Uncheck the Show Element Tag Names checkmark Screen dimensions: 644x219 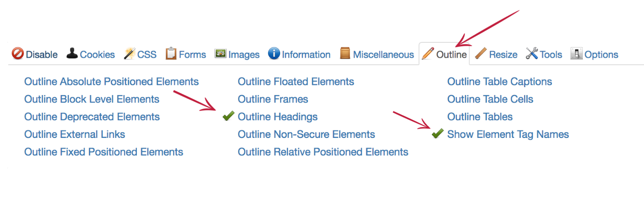[437, 134]
